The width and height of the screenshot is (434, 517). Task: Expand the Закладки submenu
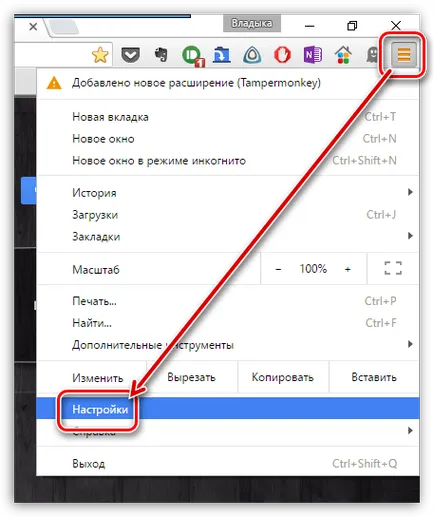pyautogui.click(x=227, y=236)
